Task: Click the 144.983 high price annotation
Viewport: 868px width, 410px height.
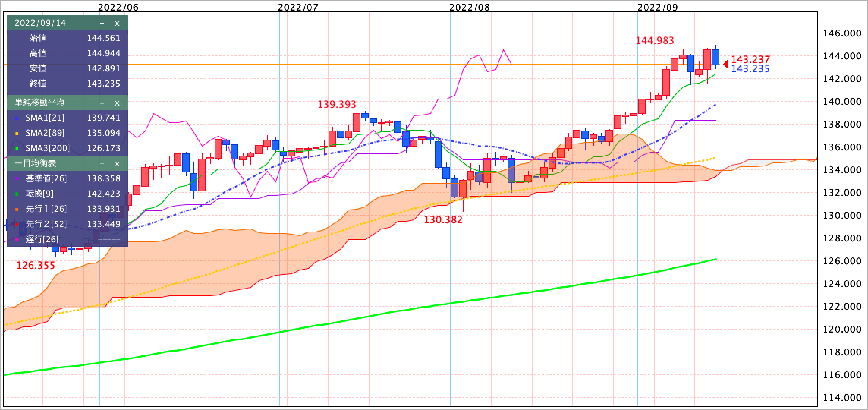Action: (655, 40)
